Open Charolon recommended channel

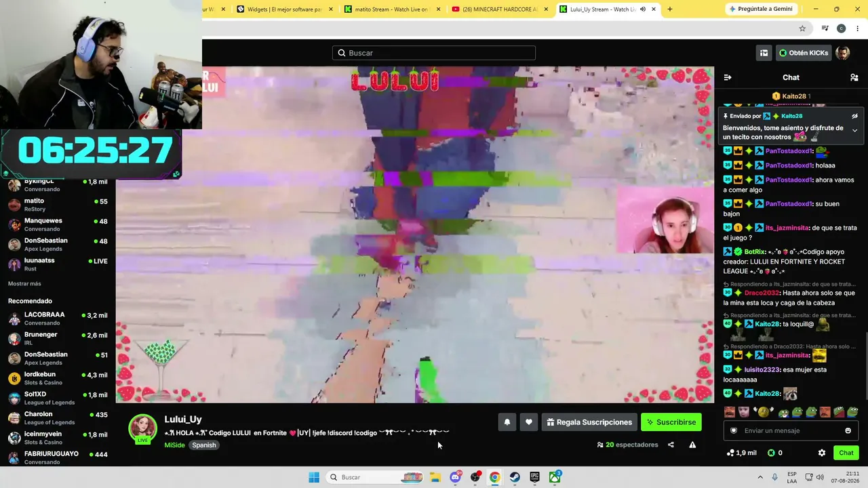click(58, 418)
